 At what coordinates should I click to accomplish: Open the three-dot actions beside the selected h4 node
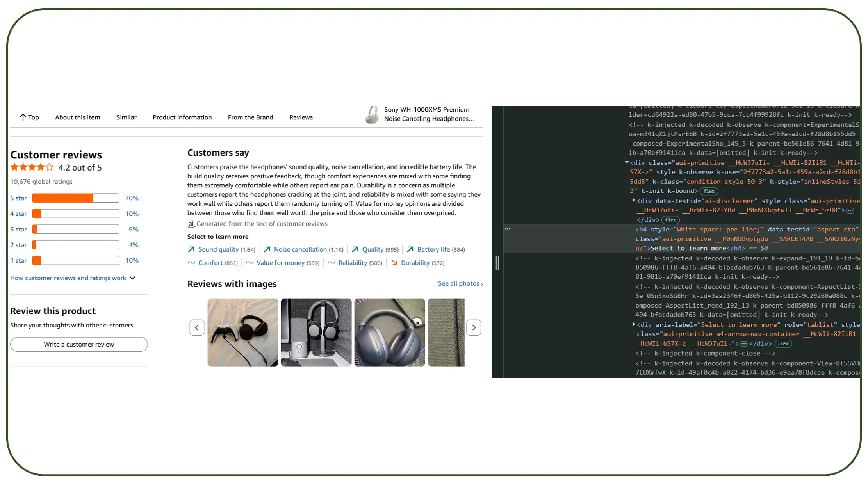pyautogui.click(x=508, y=229)
